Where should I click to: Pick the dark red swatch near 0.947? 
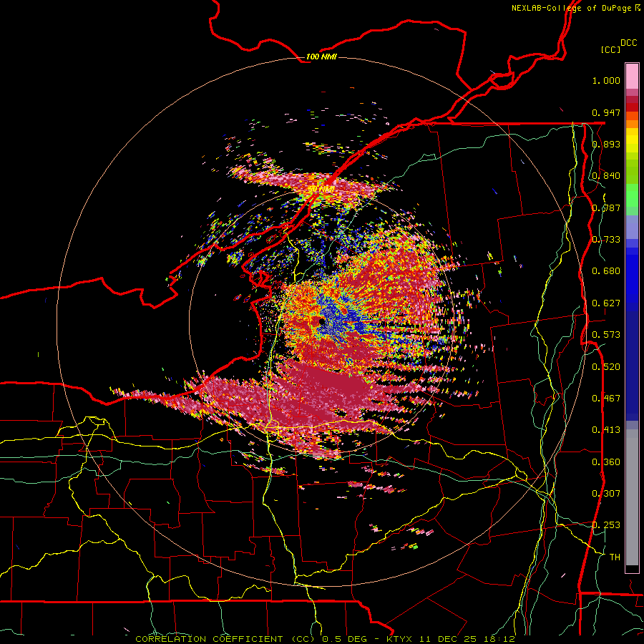pos(632,107)
